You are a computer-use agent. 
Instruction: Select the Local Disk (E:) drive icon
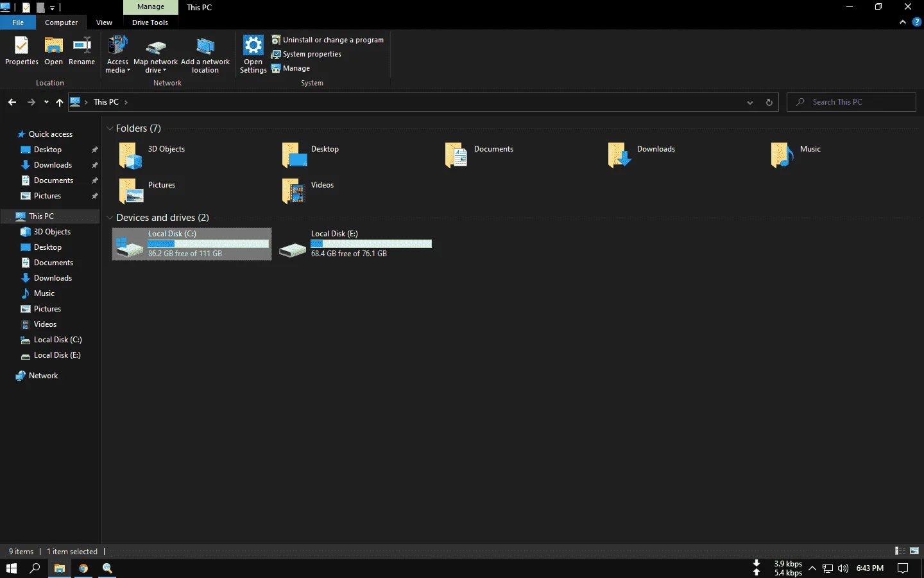[x=293, y=250]
